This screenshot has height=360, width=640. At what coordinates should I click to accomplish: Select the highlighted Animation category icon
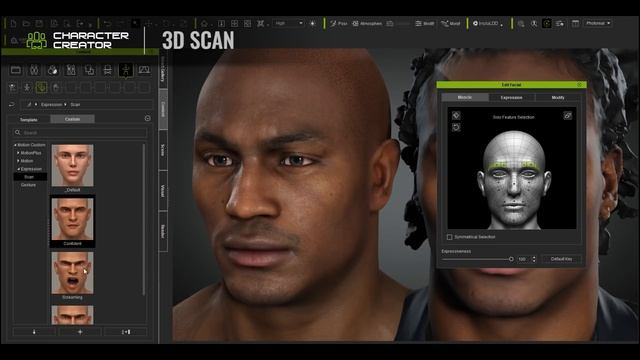126,70
